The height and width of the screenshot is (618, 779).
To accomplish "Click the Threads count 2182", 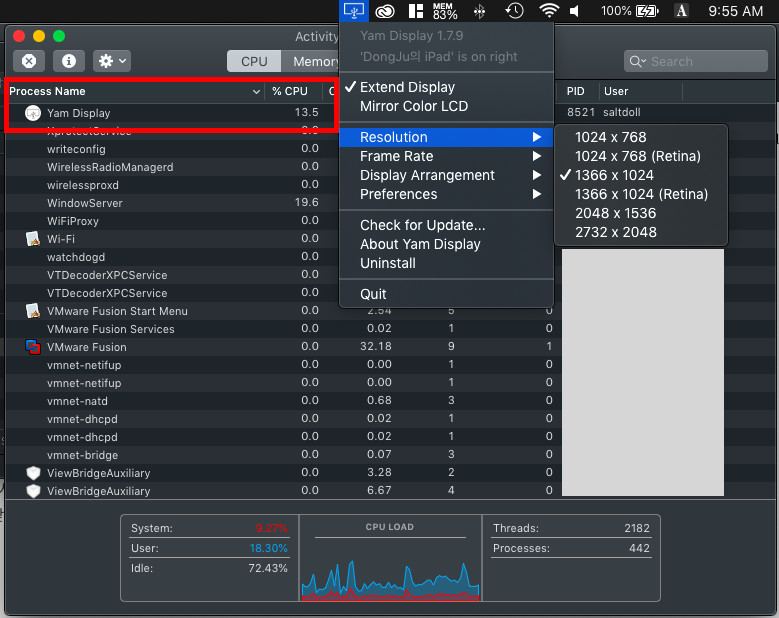I will click(x=636, y=528).
